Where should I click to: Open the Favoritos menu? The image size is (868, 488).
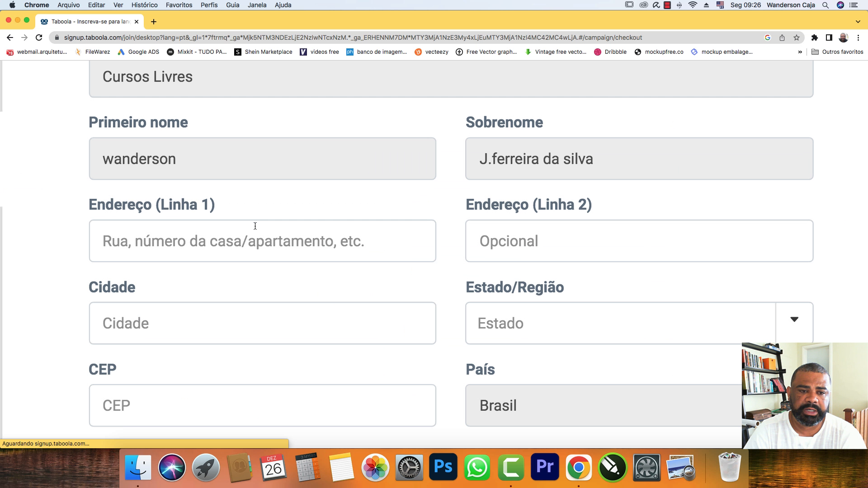coord(179,5)
